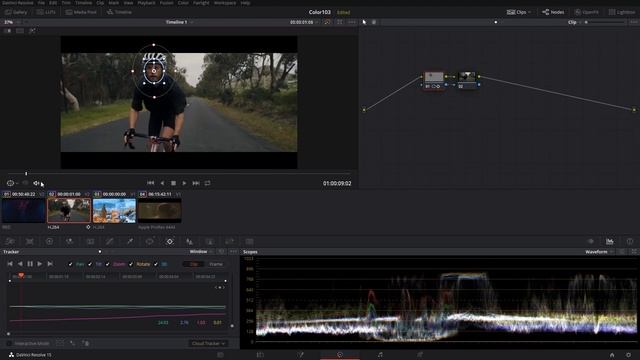
Task: Stop viewer playback
Action: (173, 183)
